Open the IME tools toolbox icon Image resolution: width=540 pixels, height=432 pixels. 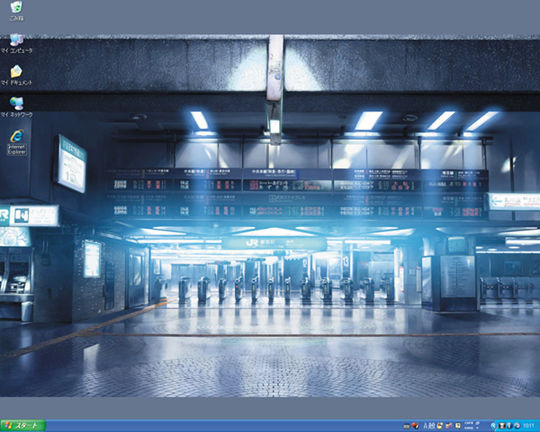449,425
